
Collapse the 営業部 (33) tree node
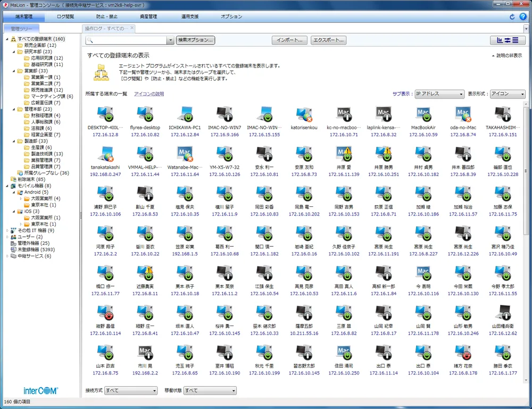tap(14, 71)
